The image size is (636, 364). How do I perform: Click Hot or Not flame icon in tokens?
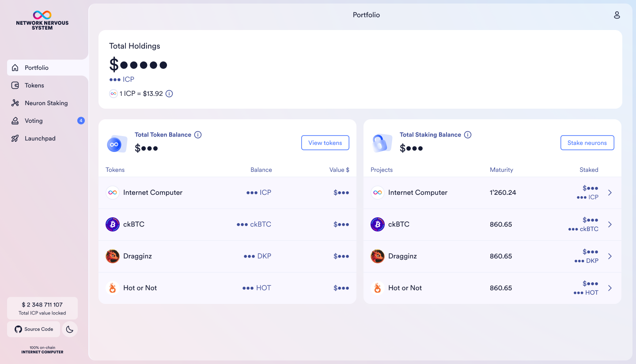coord(113,288)
